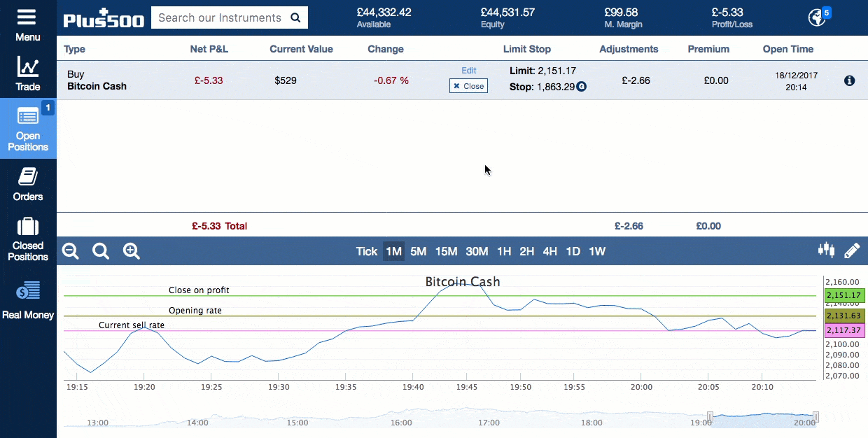Image resolution: width=868 pixels, height=438 pixels.
Task: Click the Net P&L column header
Action: pyautogui.click(x=209, y=49)
